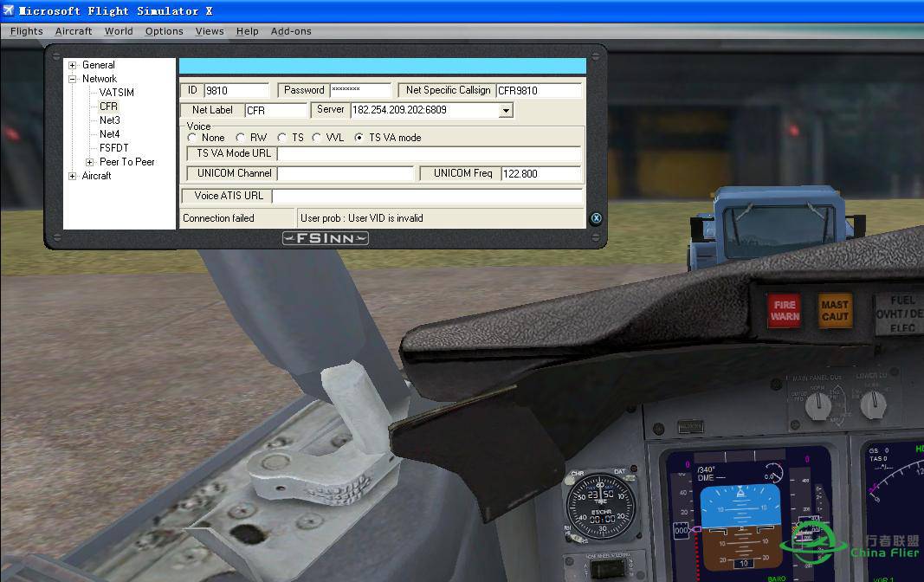Click the server address 182.254.209.202:6809

coord(399,110)
